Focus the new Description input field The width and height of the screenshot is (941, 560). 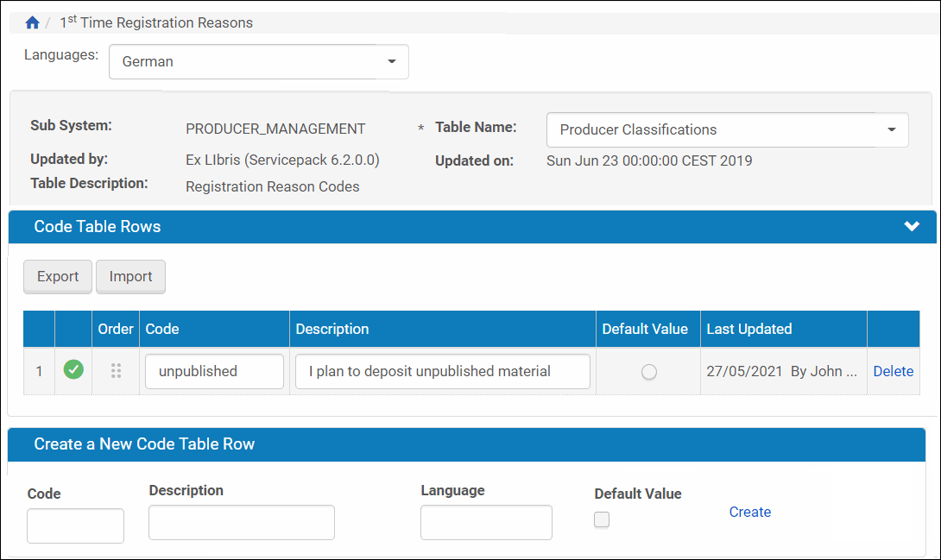coord(241,522)
